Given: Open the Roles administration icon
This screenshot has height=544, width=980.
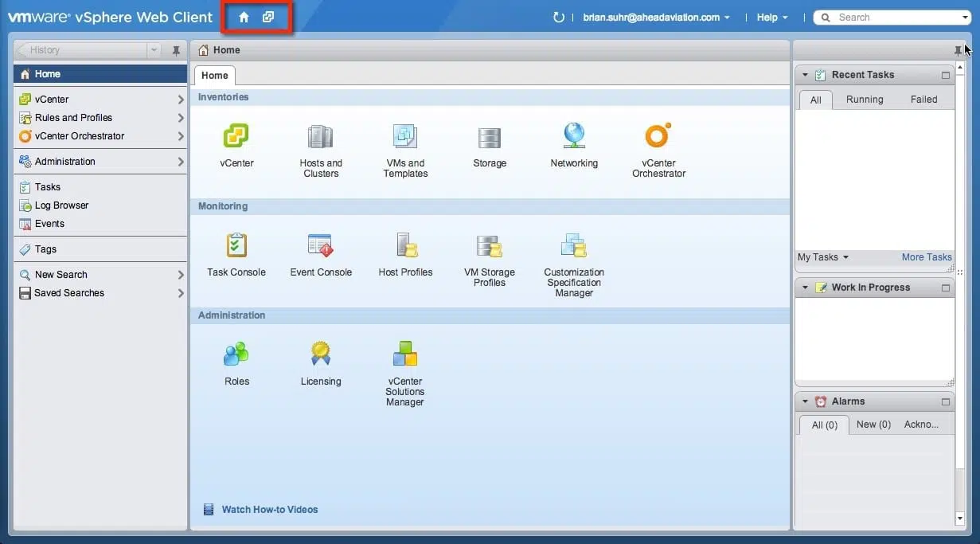Looking at the screenshot, I should click(x=236, y=354).
